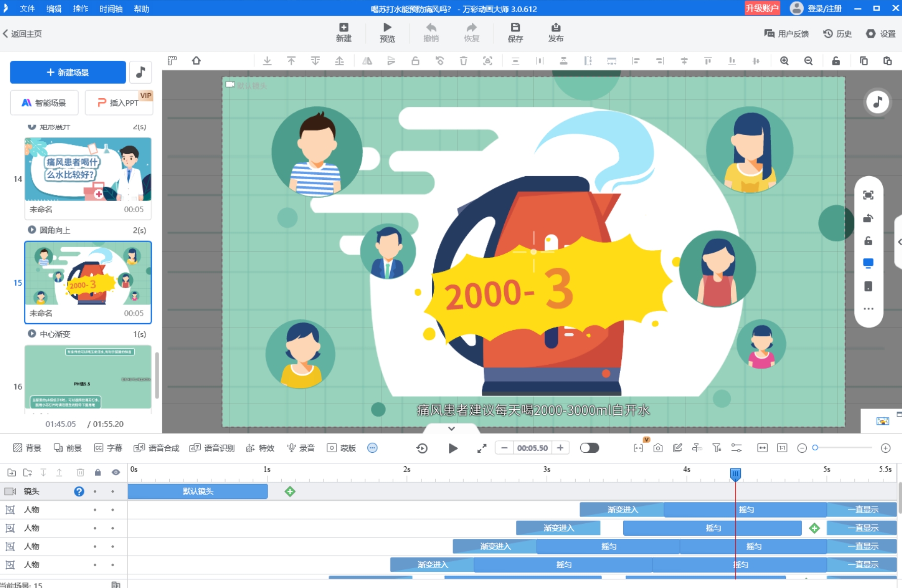Click the 发布 publish button
The height and width of the screenshot is (588, 902).
point(555,32)
